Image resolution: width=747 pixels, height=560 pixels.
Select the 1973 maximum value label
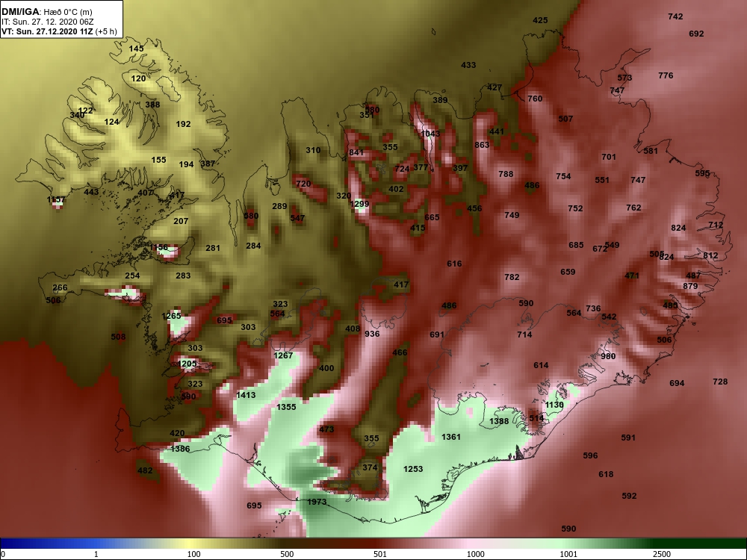[x=317, y=502]
